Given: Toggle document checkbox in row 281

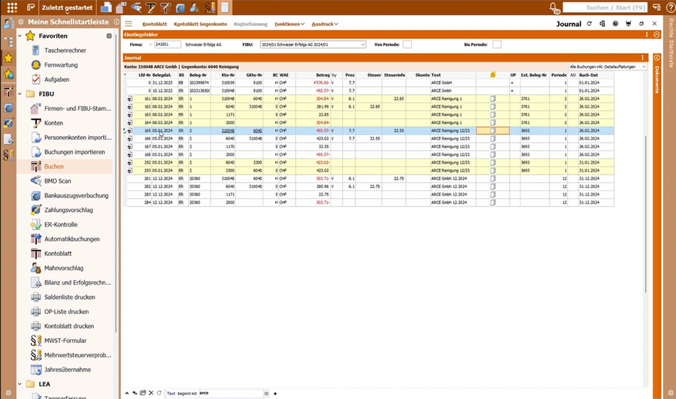Looking at the screenshot, I should point(493,178).
